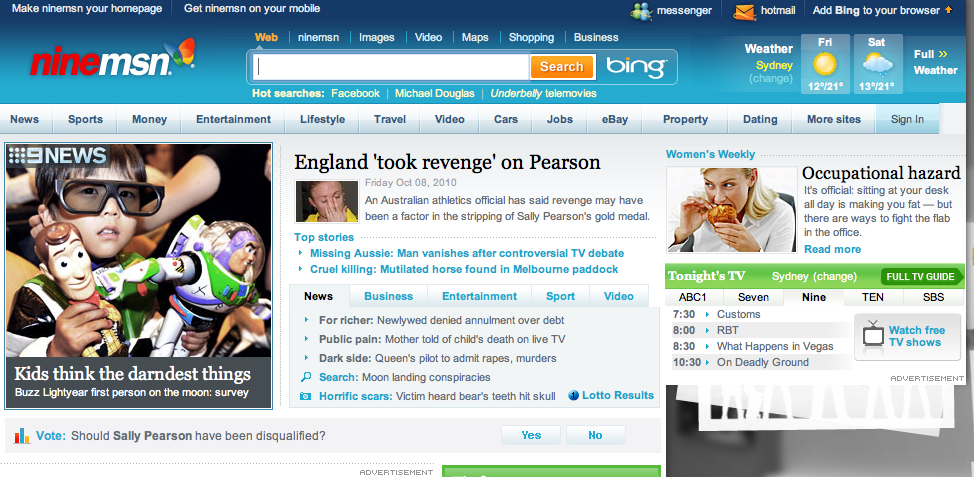Open the hotmail envelope icon

coord(744,11)
